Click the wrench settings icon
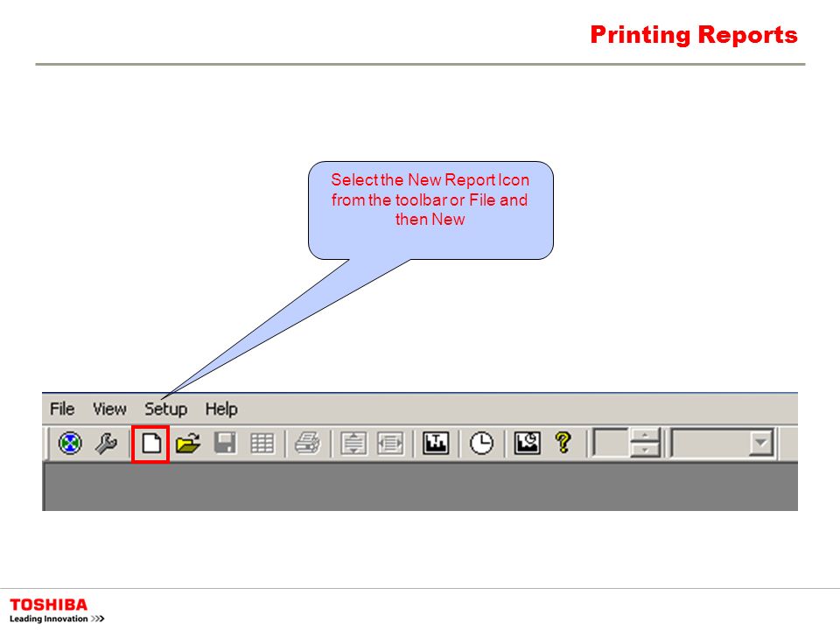840x630 pixels. click(106, 444)
